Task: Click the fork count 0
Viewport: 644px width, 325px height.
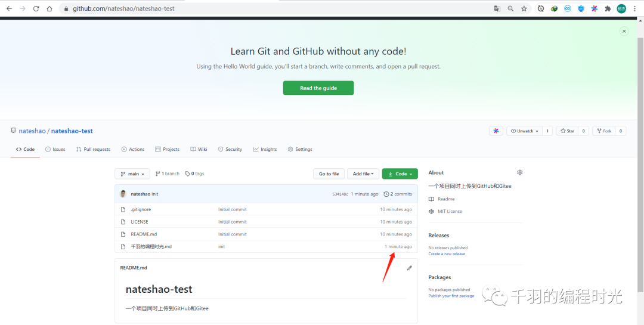Action: click(x=620, y=131)
